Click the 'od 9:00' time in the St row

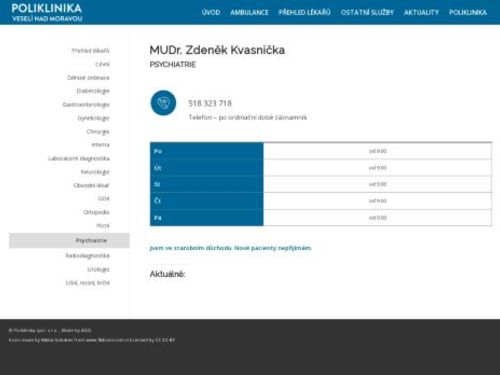(377, 184)
